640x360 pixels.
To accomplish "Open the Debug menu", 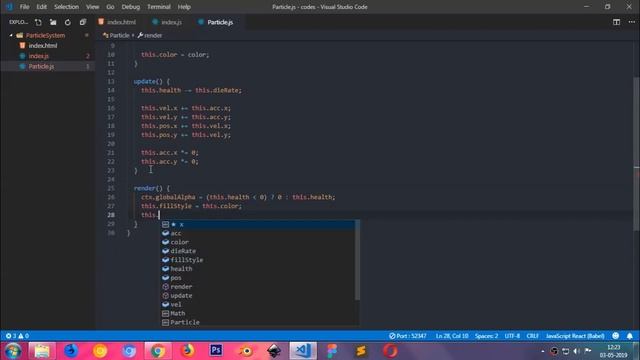I will (131, 7).
